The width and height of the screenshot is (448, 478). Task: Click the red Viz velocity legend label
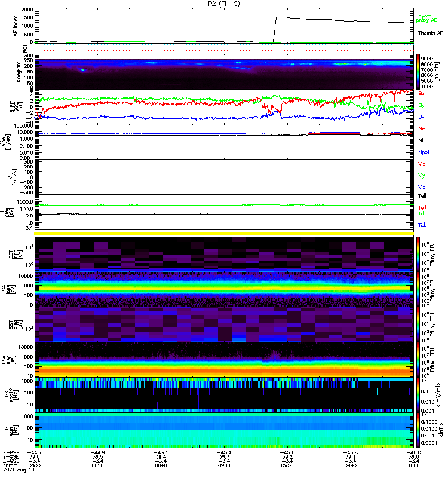(x=421, y=164)
